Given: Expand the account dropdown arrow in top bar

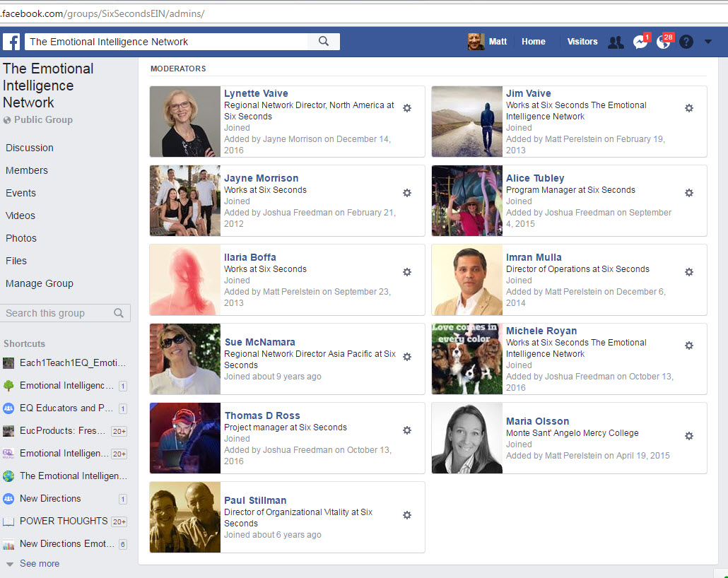Looking at the screenshot, I should click(708, 42).
